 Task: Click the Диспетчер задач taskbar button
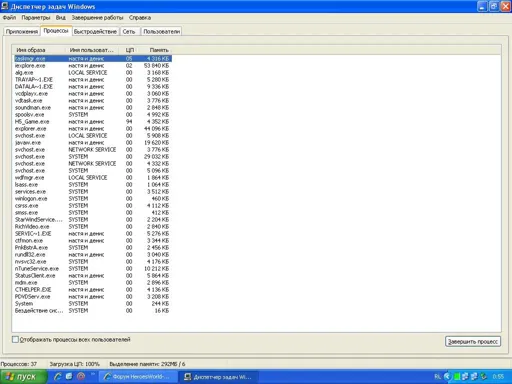[218, 377]
